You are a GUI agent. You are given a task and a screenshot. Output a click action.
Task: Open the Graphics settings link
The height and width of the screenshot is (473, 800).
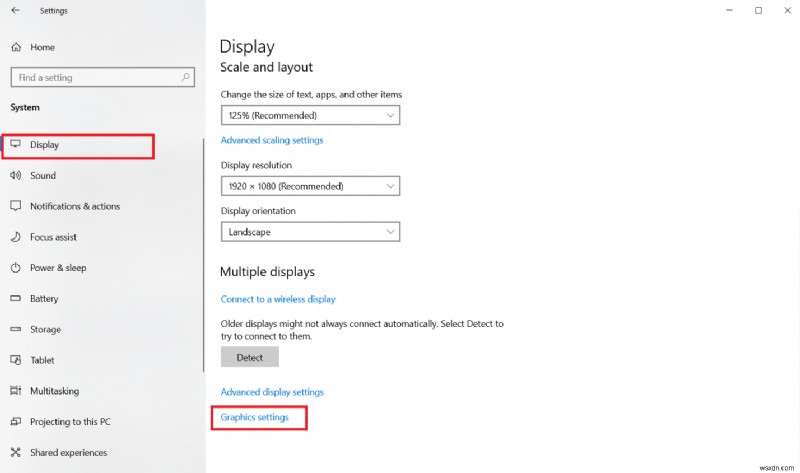pos(254,417)
